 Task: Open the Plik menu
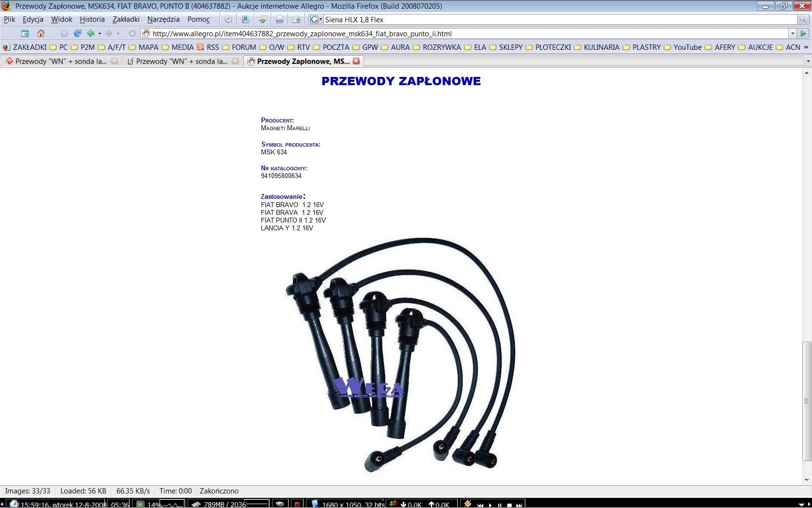(x=9, y=19)
